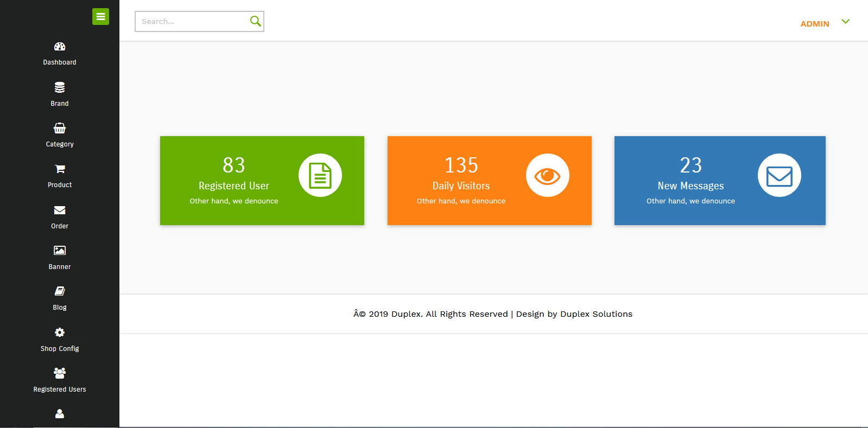Click the New Messages card title
The width and height of the screenshot is (868, 428).
pyautogui.click(x=691, y=186)
